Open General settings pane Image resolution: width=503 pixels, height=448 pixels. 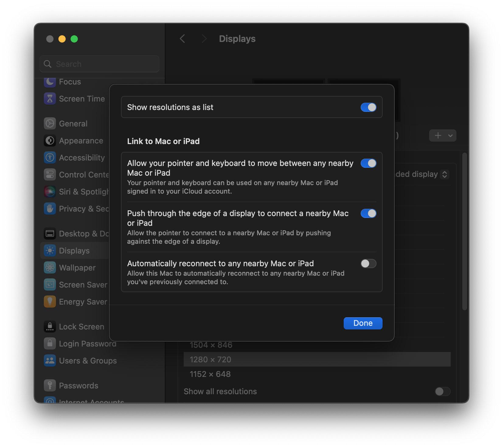pos(73,123)
